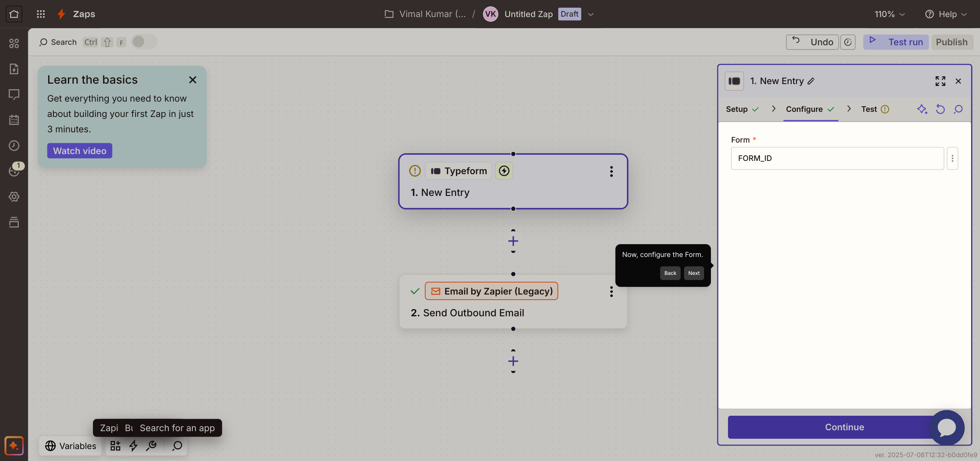Open versions stack icon in sidebar
The image size is (980, 461).
pyautogui.click(x=14, y=222)
